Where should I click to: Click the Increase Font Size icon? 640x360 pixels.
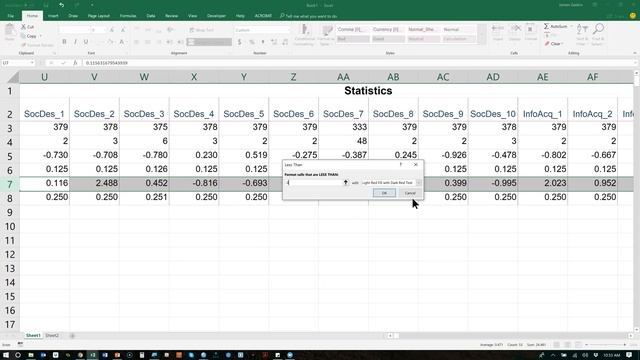pyautogui.click(x=112, y=30)
